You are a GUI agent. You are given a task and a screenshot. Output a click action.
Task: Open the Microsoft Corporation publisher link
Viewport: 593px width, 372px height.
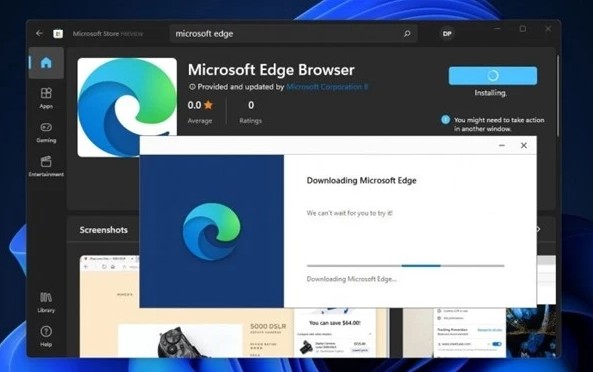(327, 87)
